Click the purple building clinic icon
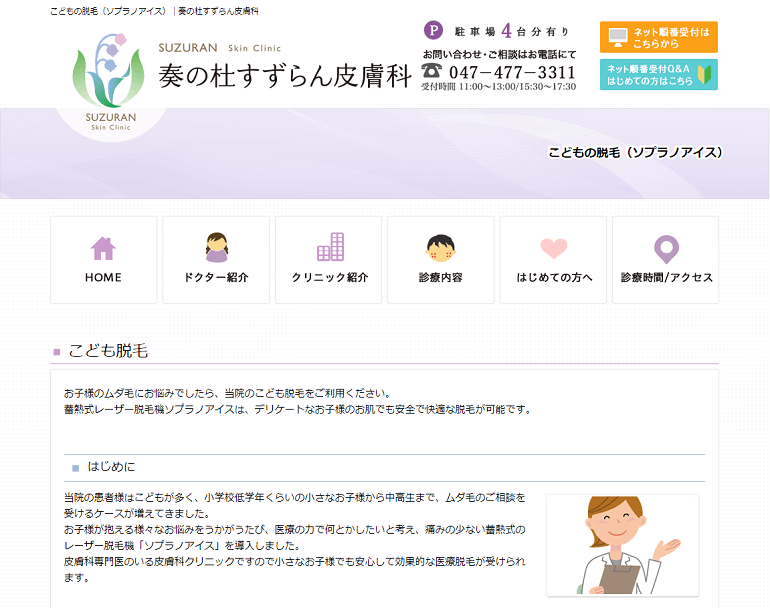This screenshot has width=770, height=608. tap(330, 247)
